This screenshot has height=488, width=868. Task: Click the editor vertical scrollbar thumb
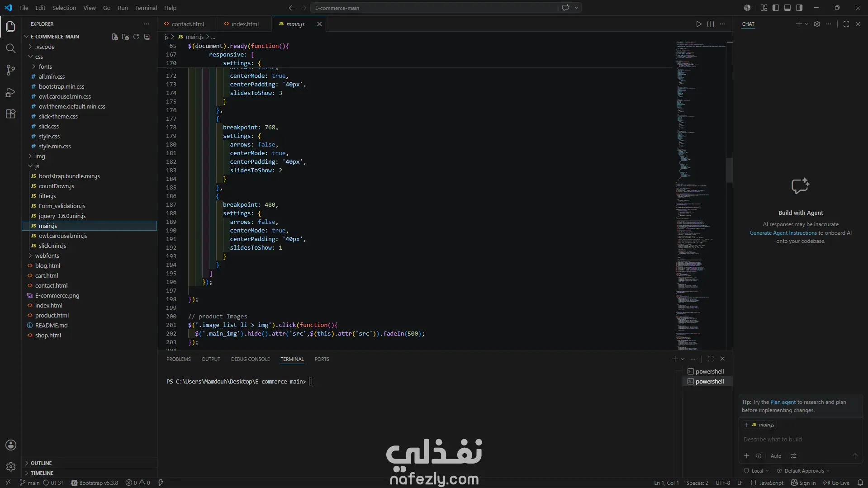coord(729,170)
